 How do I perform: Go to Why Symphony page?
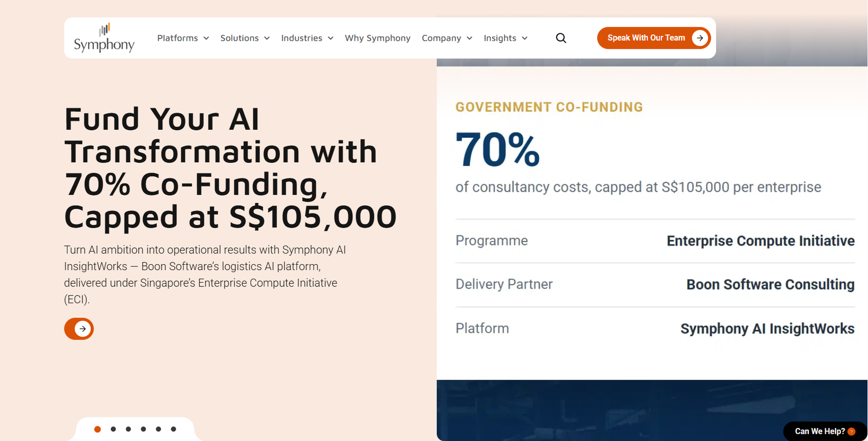tap(378, 38)
